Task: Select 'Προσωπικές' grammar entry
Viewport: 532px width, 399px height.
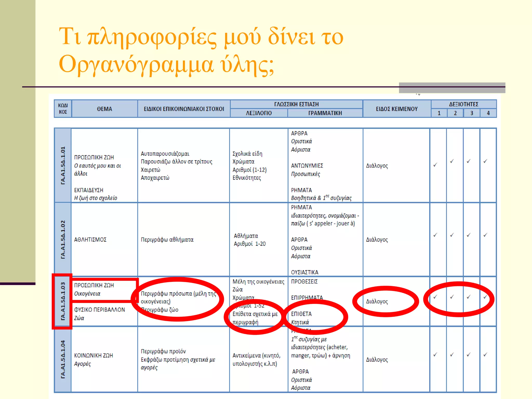Action: pos(305,174)
